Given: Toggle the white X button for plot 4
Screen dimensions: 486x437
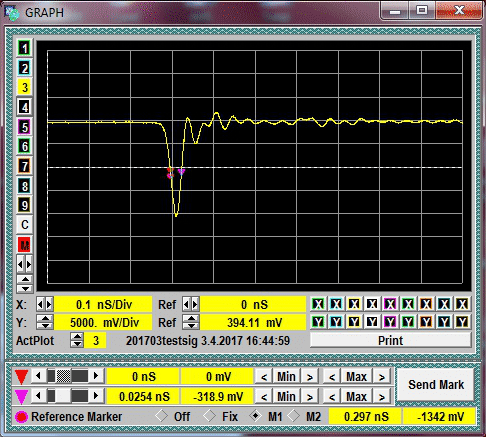Looking at the screenshot, I should (x=372, y=304).
